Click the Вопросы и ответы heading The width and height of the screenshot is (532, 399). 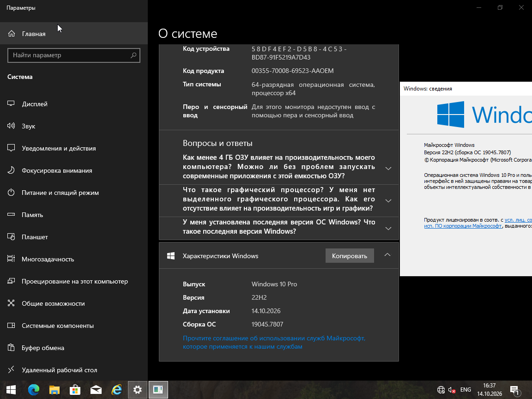[x=218, y=143]
